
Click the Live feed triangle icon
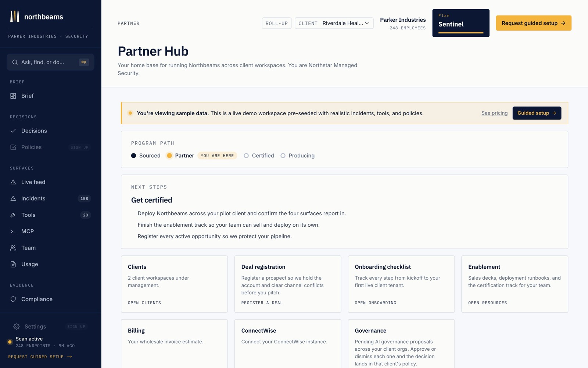click(13, 182)
